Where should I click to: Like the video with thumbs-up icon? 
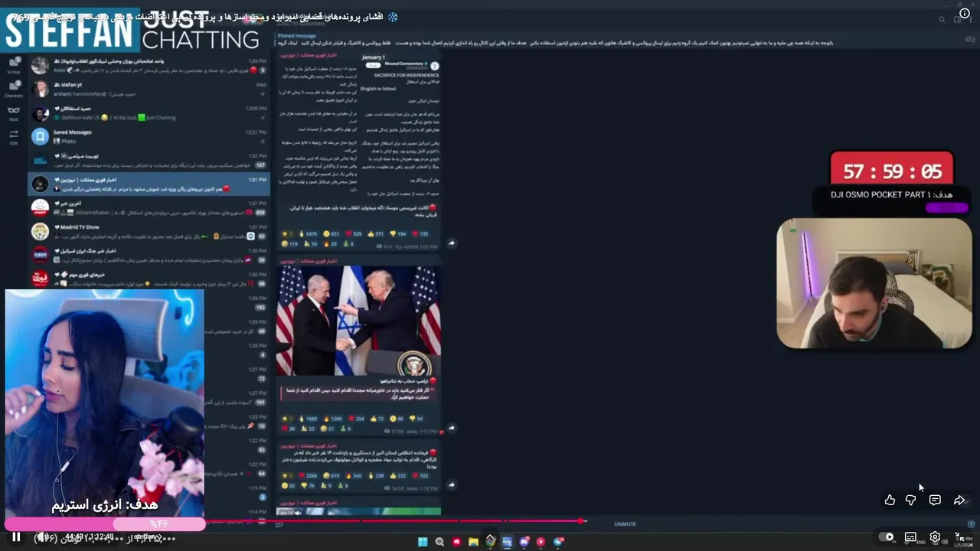point(890,500)
